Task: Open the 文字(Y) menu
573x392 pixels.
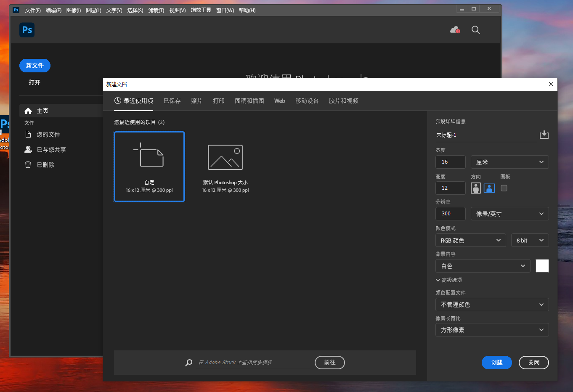Action: click(114, 10)
